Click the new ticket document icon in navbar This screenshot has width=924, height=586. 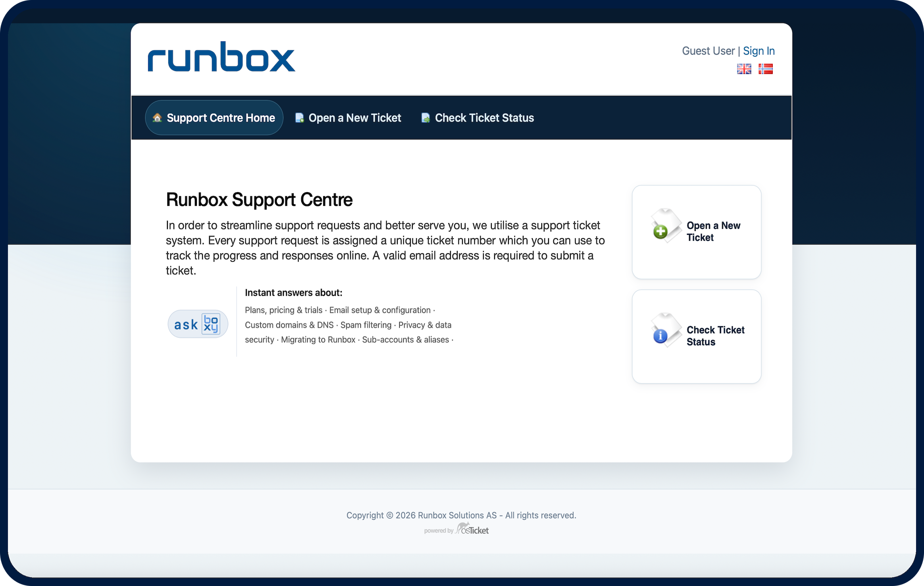(299, 118)
